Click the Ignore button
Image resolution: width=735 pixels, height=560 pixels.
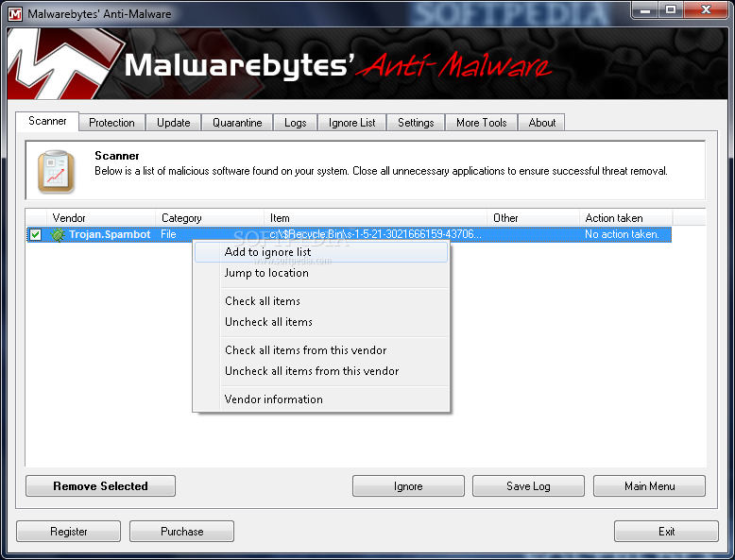[408, 486]
